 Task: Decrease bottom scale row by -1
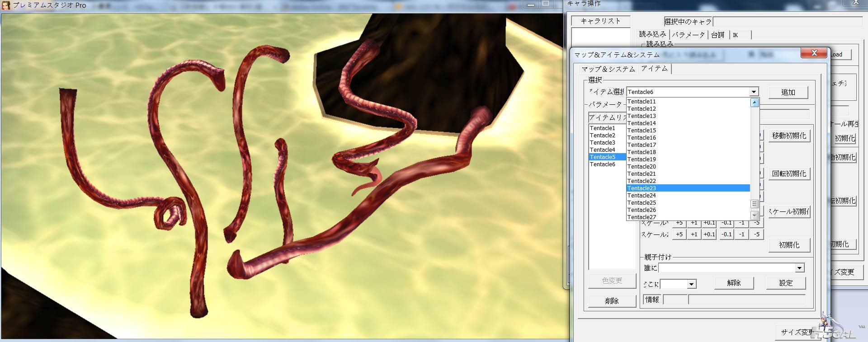741,234
